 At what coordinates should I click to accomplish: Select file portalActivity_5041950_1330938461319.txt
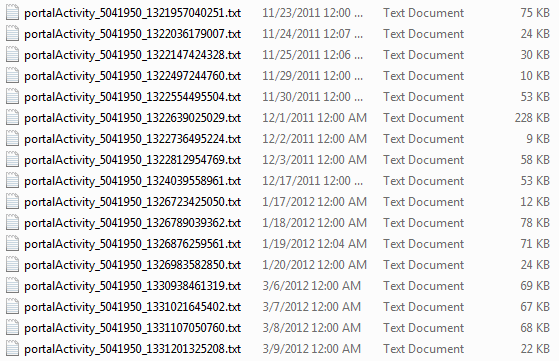point(132,286)
